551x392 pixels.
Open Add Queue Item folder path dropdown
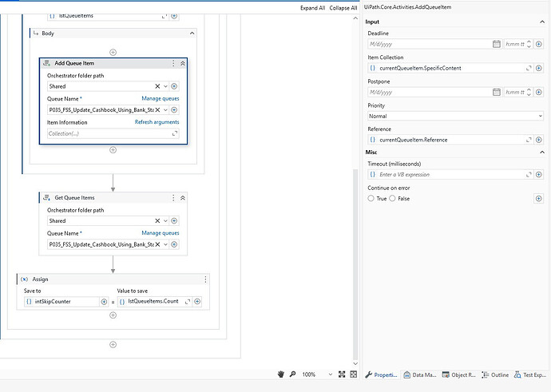165,86
